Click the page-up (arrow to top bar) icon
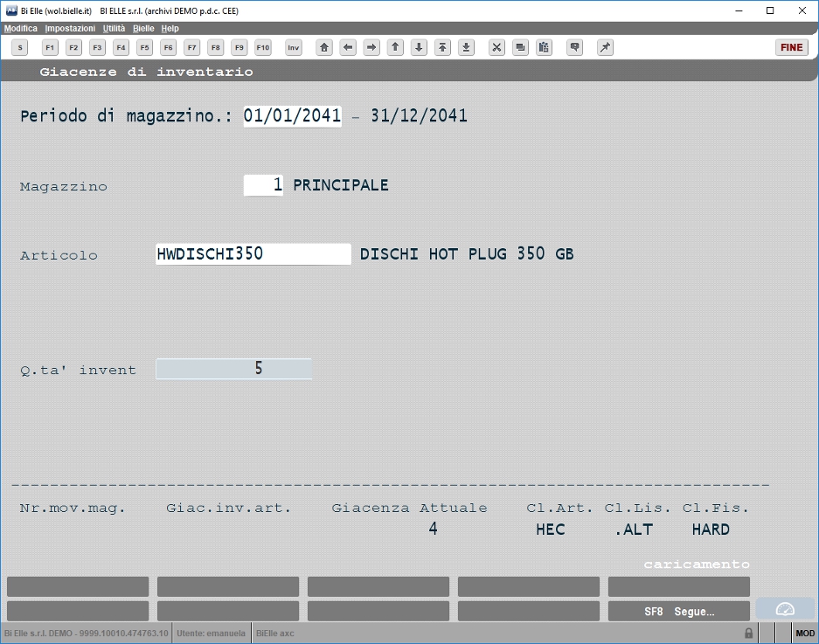819x644 pixels. (442, 47)
